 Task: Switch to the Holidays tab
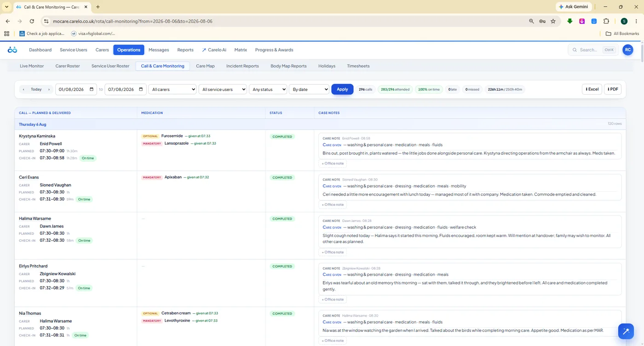pos(327,66)
